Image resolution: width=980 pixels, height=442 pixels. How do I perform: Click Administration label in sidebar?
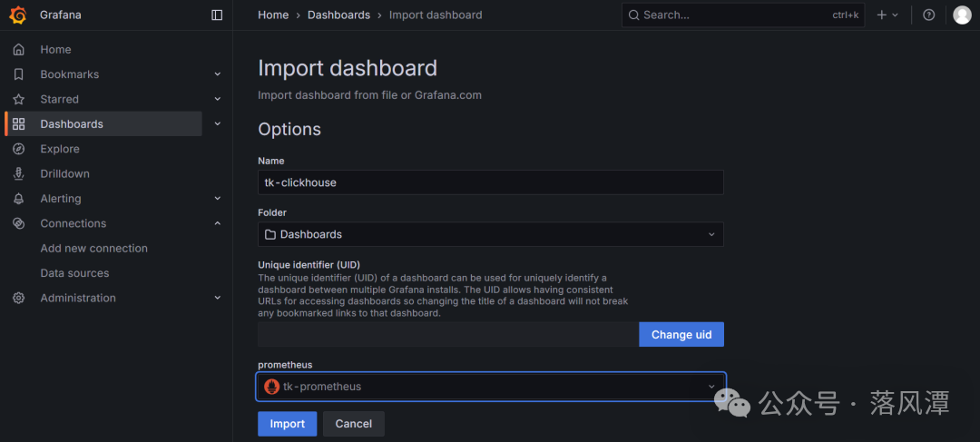click(78, 299)
